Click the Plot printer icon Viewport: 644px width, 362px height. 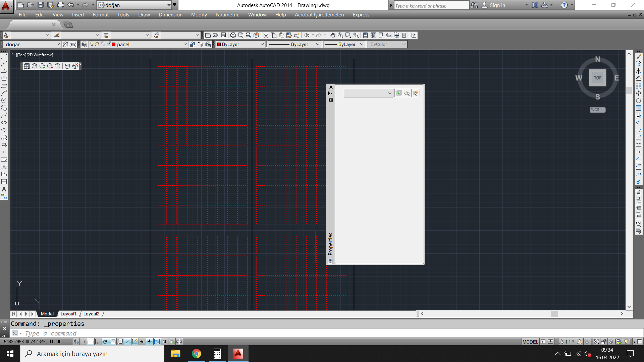click(x=233, y=35)
